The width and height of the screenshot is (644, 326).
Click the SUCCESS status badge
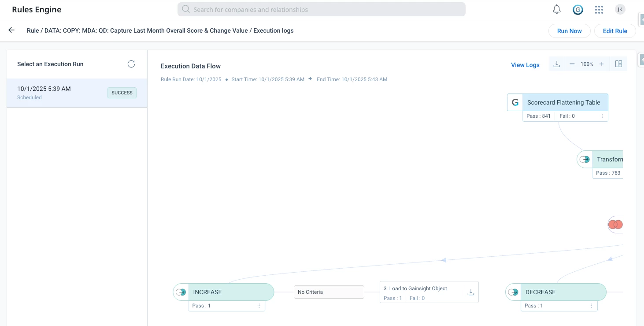click(122, 93)
